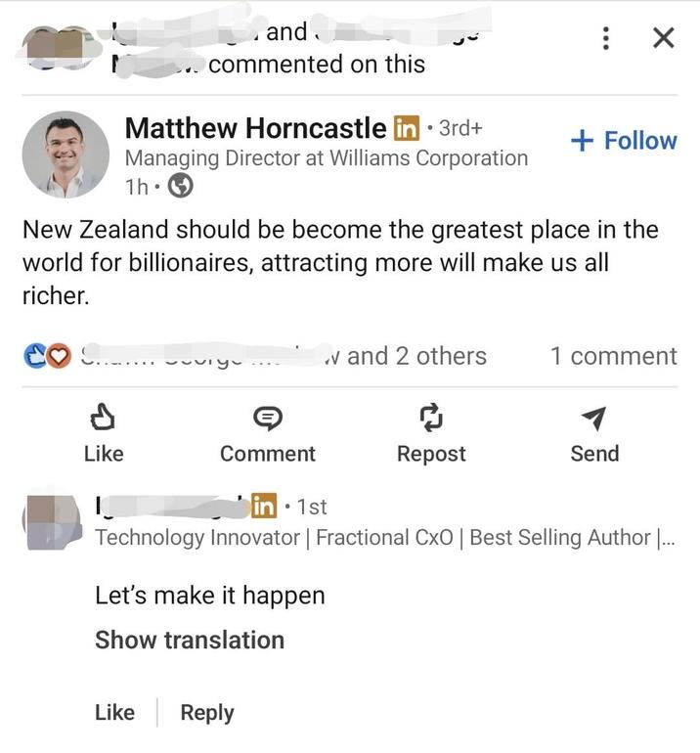The height and width of the screenshot is (753, 700).
Task: Like the "Let's make it happen" comment
Action: click(x=114, y=713)
